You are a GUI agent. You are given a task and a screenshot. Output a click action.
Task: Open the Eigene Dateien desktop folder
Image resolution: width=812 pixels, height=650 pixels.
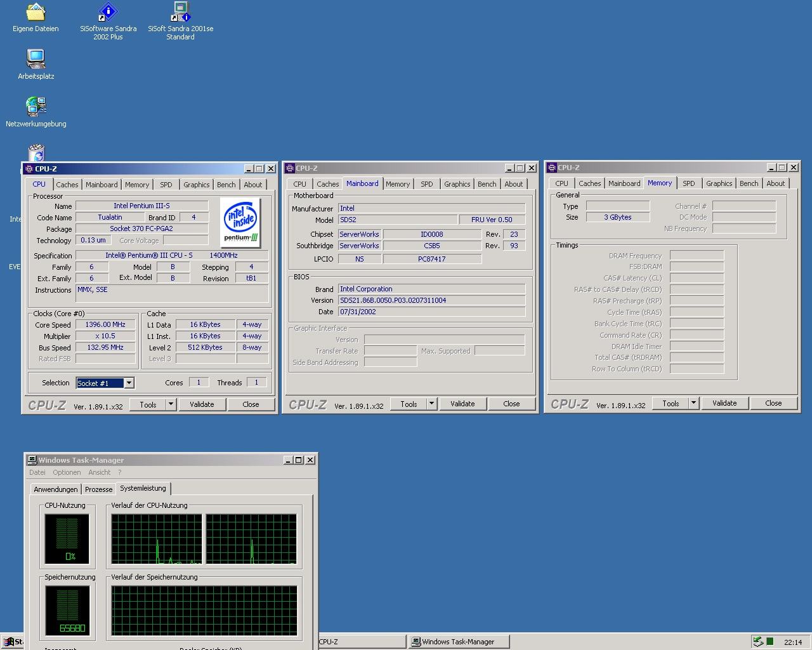[x=36, y=12]
